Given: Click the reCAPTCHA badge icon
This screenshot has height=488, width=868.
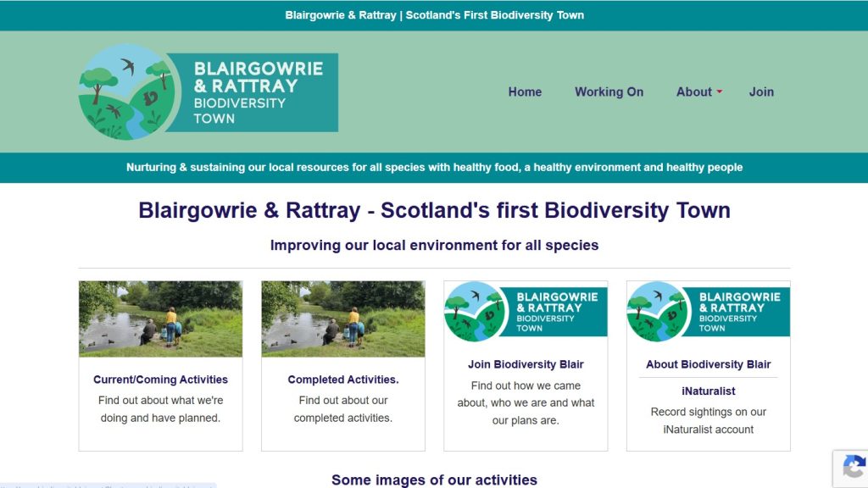Looking at the screenshot, I should 854,468.
